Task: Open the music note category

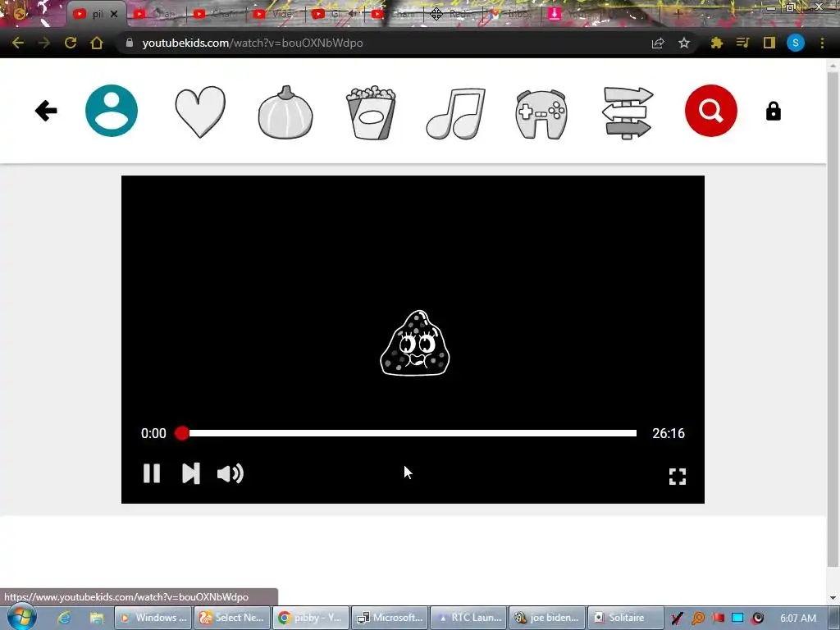Action: coord(456,113)
